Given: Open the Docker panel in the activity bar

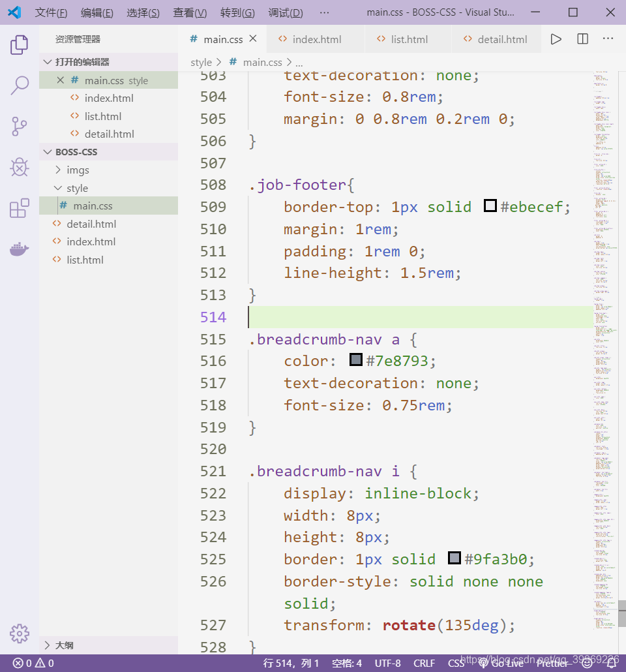Looking at the screenshot, I should coord(19,249).
